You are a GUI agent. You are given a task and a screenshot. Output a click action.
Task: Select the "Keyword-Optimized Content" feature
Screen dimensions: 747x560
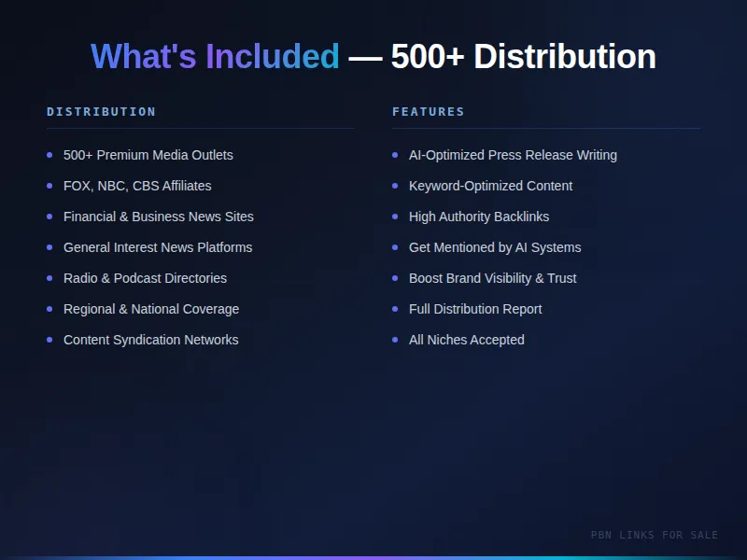point(490,186)
